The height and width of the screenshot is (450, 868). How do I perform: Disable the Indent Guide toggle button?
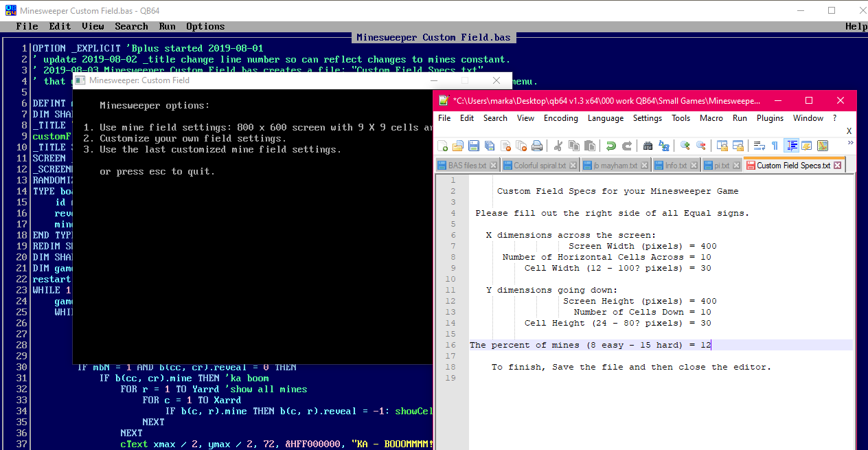[x=792, y=146]
